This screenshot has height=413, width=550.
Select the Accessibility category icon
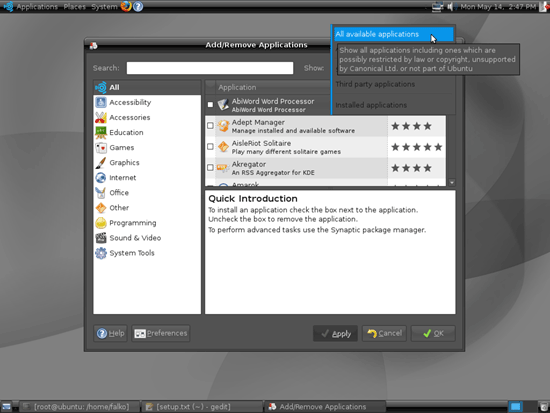coord(101,102)
